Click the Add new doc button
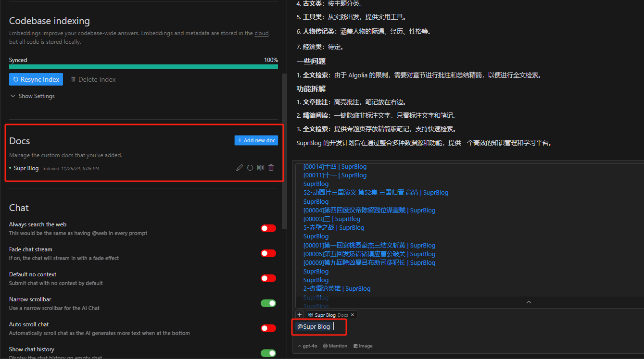 pyautogui.click(x=256, y=140)
